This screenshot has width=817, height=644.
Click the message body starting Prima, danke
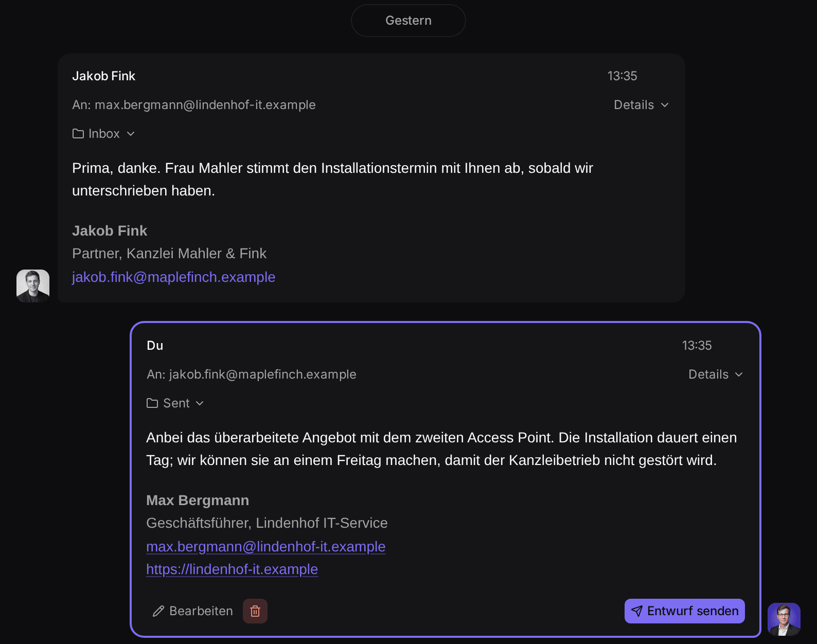pos(333,180)
